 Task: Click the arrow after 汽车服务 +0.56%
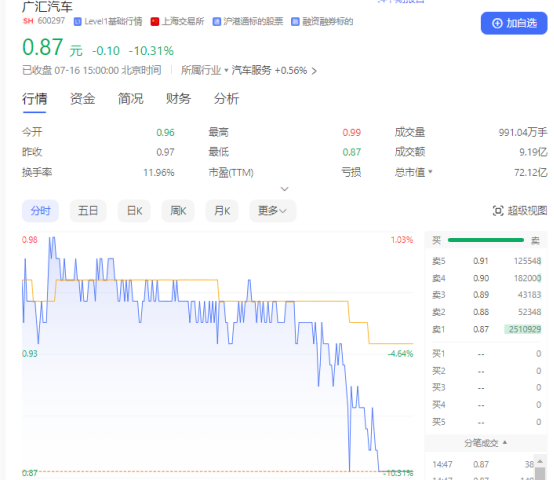314,71
